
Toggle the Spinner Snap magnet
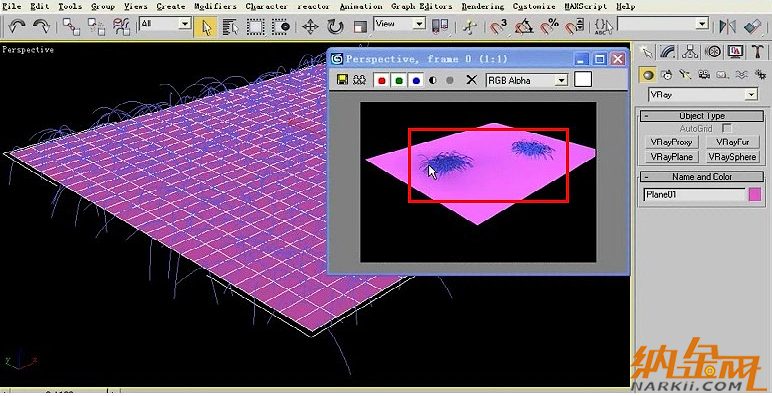[x=574, y=26]
